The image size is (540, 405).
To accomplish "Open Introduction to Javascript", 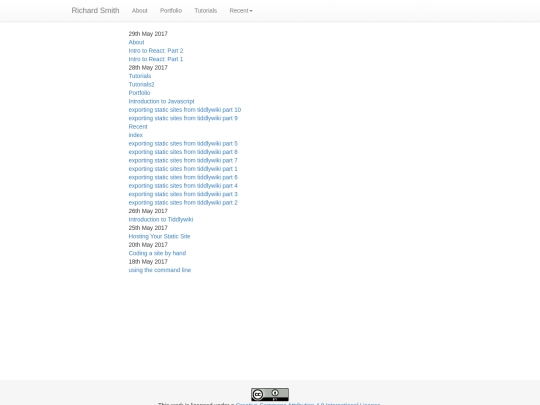I will click(161, 101).
